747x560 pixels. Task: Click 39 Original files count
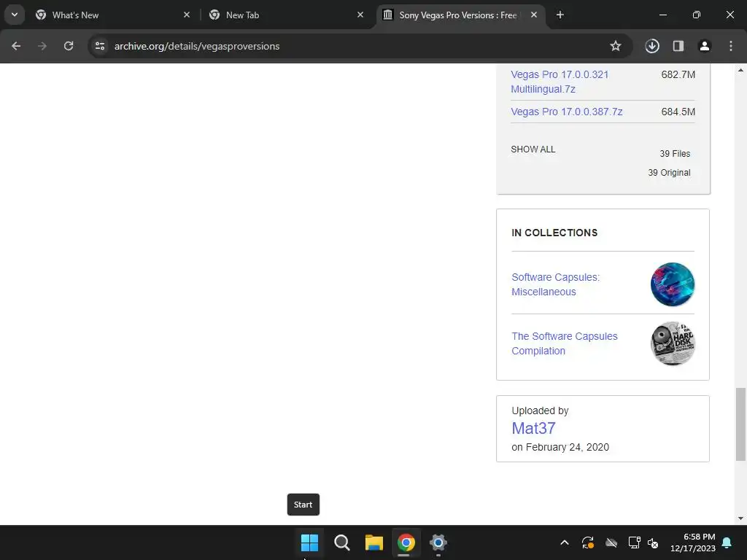pos(669,173)
